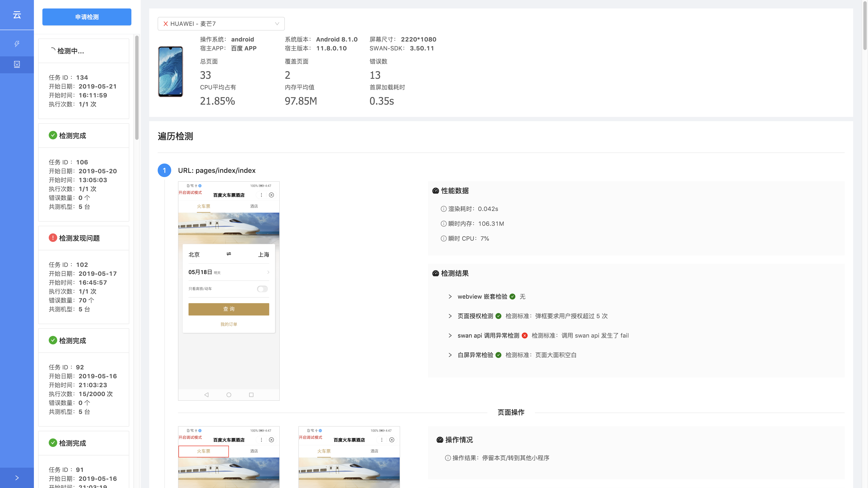868x488 pixels.
Task: Click the red error icon on swan api 调用异常检测
Action: tap(525, 335)
